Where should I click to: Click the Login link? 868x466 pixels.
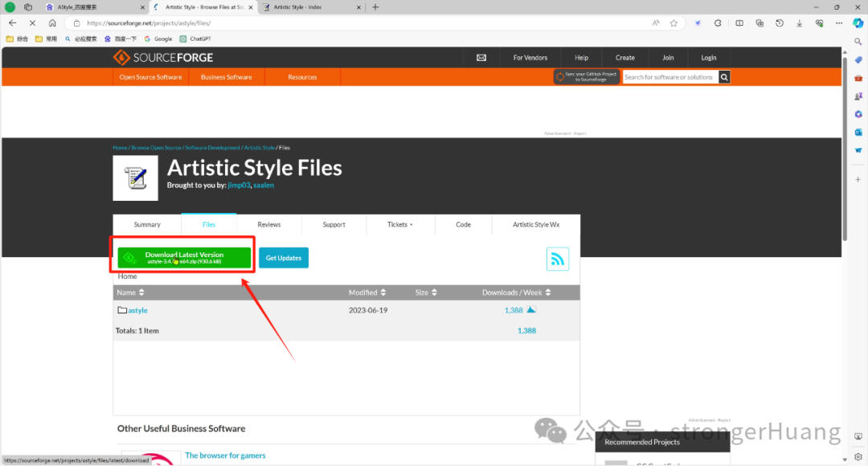709,58
